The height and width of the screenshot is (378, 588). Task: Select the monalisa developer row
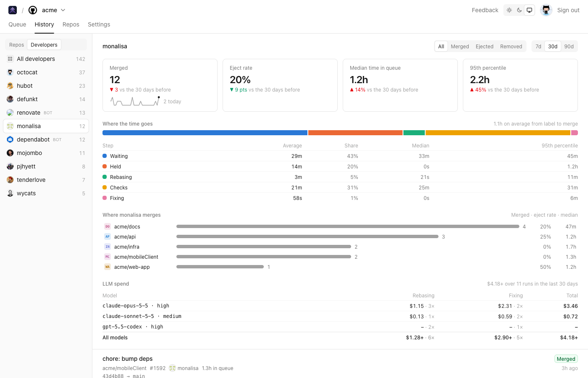(x=46, y=126)
